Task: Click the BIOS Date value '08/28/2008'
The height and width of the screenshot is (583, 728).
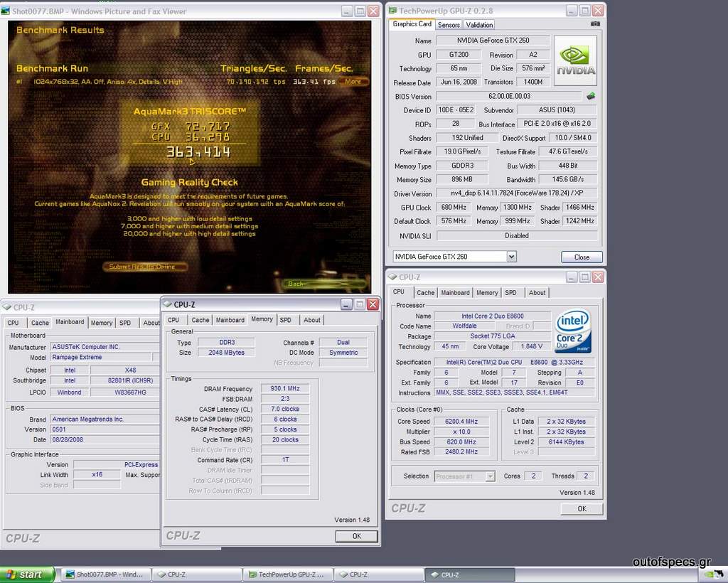Action: [105, 439]
